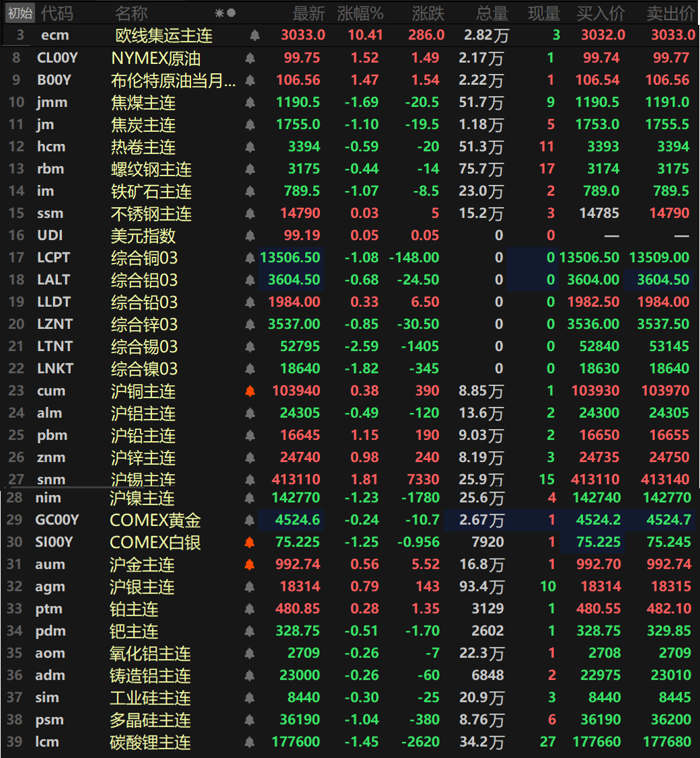700x758 pixels.
Task: Click the star-dot icon in the header
Action: (225, 13)
